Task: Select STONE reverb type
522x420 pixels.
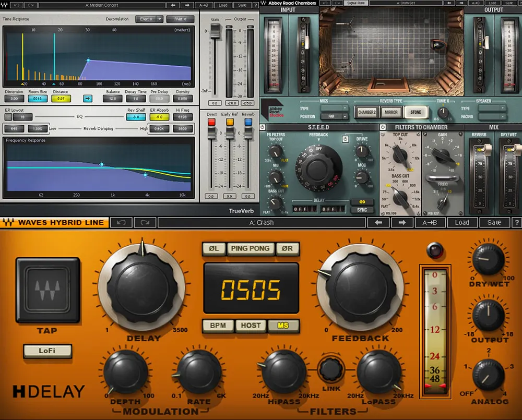Action: pos(416,113)
